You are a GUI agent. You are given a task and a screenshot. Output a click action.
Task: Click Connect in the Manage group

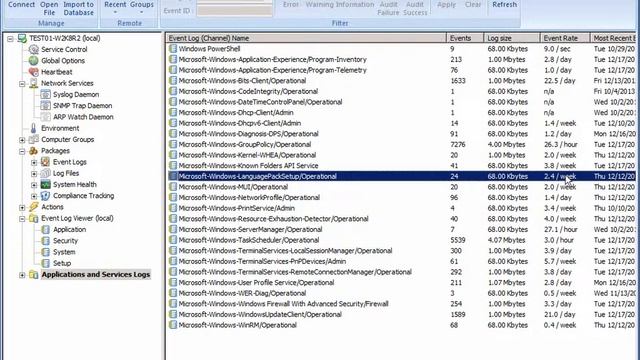coord(21,5)
